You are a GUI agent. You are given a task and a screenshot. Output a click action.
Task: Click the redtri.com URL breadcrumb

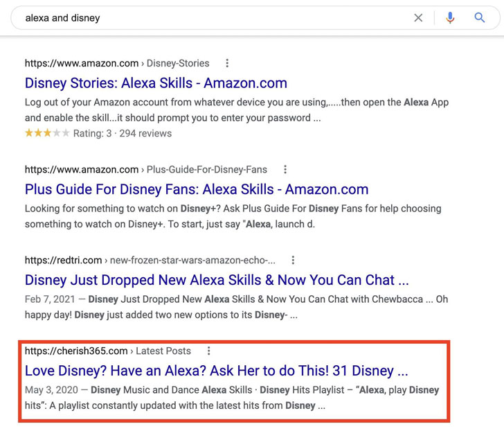pos(150,261)
